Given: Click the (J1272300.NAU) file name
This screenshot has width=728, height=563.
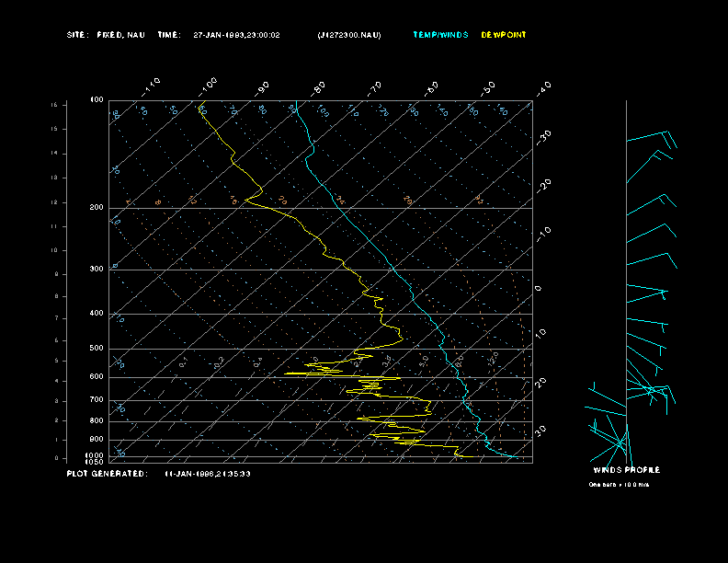Looking at the screenshot, I should 348,35.
